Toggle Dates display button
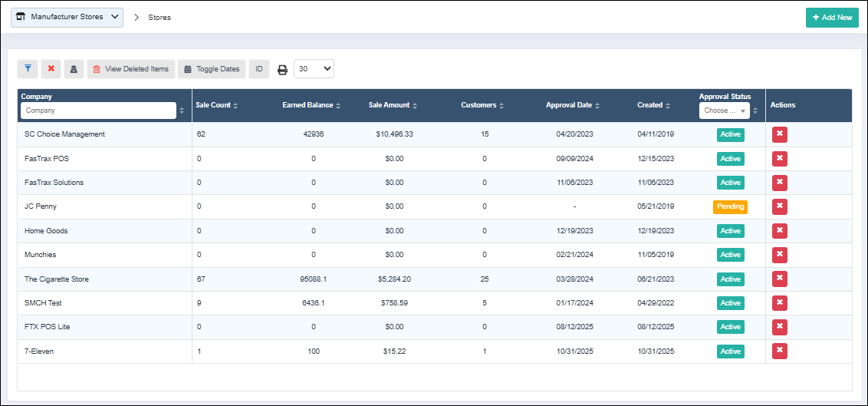This screenshot has height=406, width=868. [x=212, y=69]
